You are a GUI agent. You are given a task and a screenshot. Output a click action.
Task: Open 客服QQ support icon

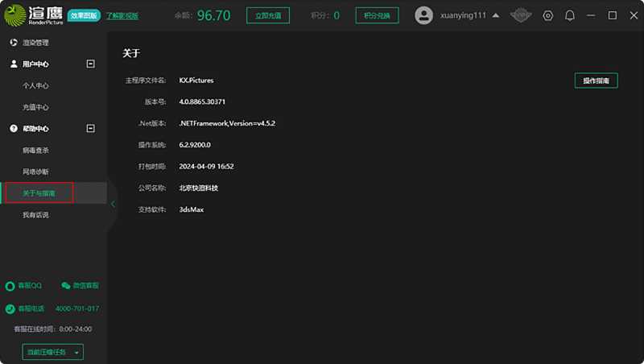(x=10, y=286)
